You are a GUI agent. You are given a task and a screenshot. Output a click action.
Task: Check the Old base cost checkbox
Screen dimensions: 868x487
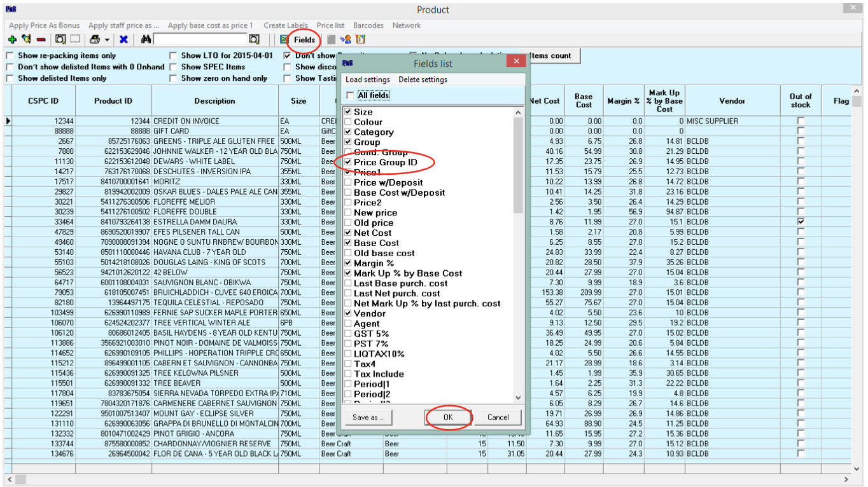pyautogui.click(x=347, y=253)
